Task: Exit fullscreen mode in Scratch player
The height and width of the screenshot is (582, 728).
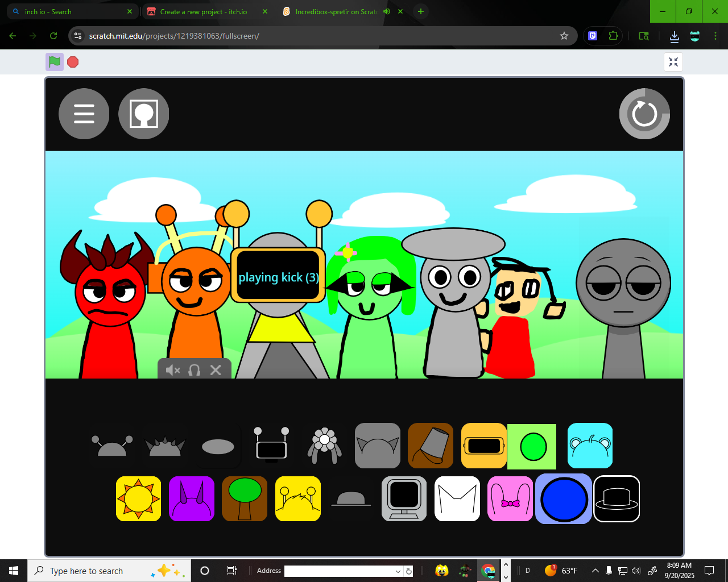Action: click(673, 62)
